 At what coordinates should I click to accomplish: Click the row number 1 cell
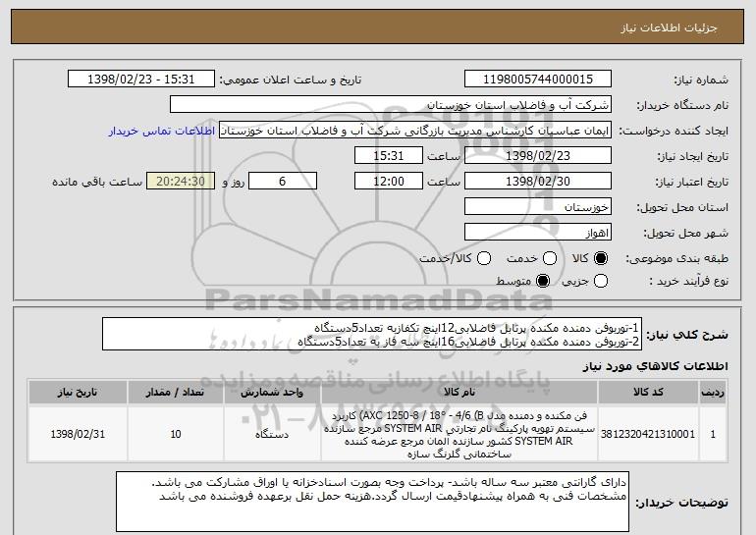[713, 434]
